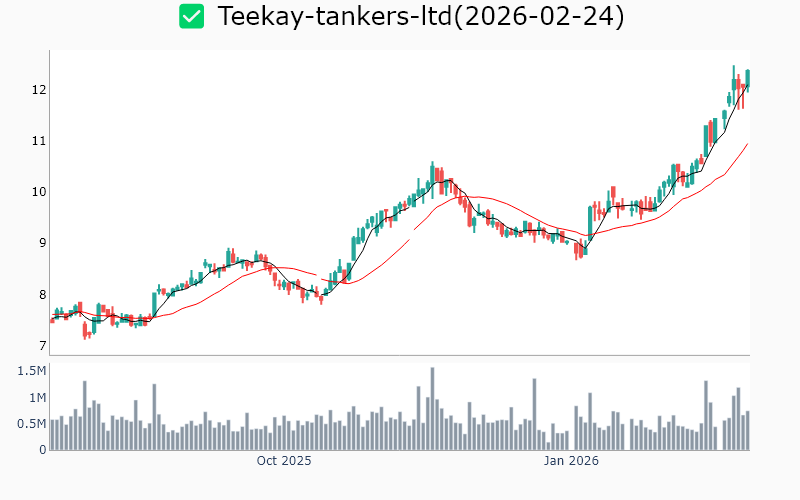Click the 1M volume axis label

(37, 398)
